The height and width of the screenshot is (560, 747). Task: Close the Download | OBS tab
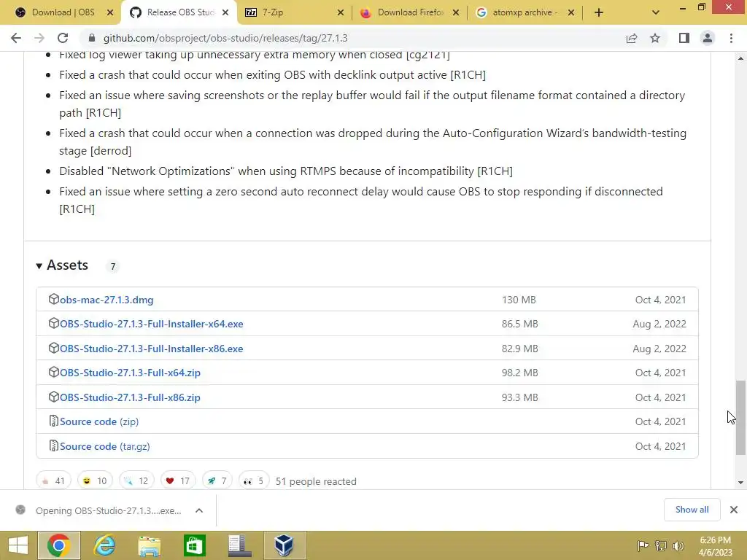[110, 13]
